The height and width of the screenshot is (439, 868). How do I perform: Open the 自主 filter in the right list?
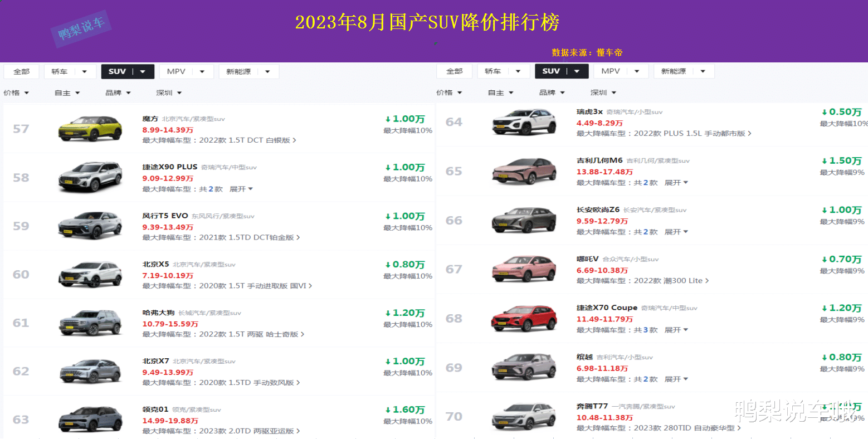pos(501,92)
